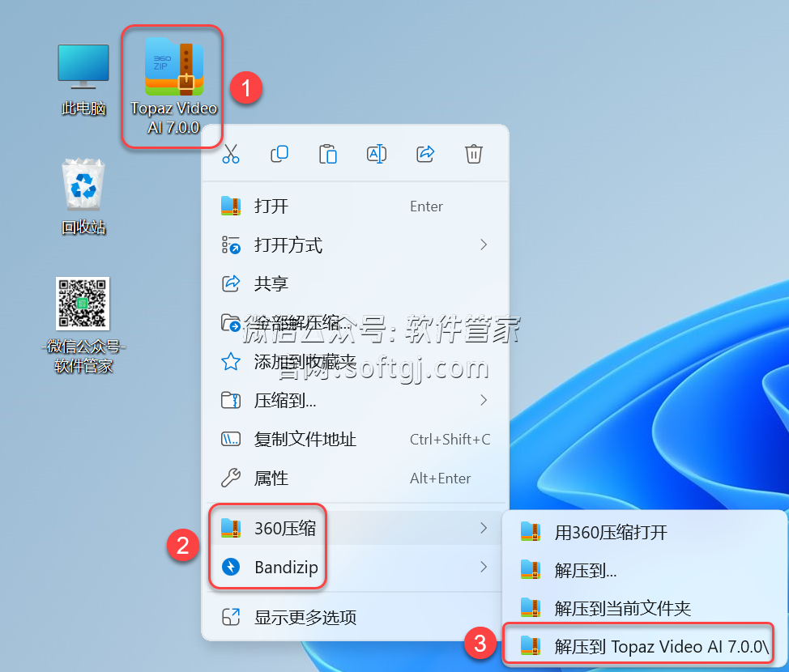Viewport: 789px width, 672px height.
Task: Choose 显示更多选项 menu entry
Action: click(x=356, y=617)
